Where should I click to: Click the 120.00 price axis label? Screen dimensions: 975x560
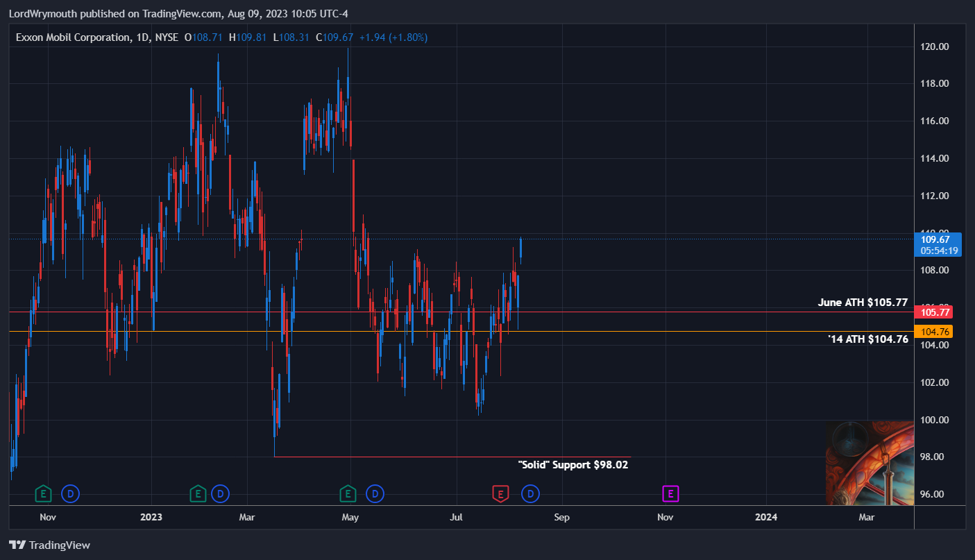coord(933,46)
